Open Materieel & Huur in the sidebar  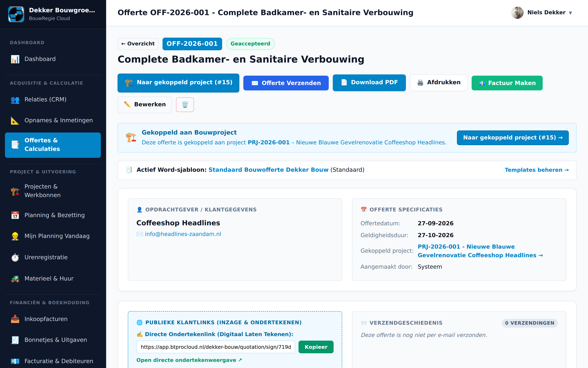(x=53, y=279)
